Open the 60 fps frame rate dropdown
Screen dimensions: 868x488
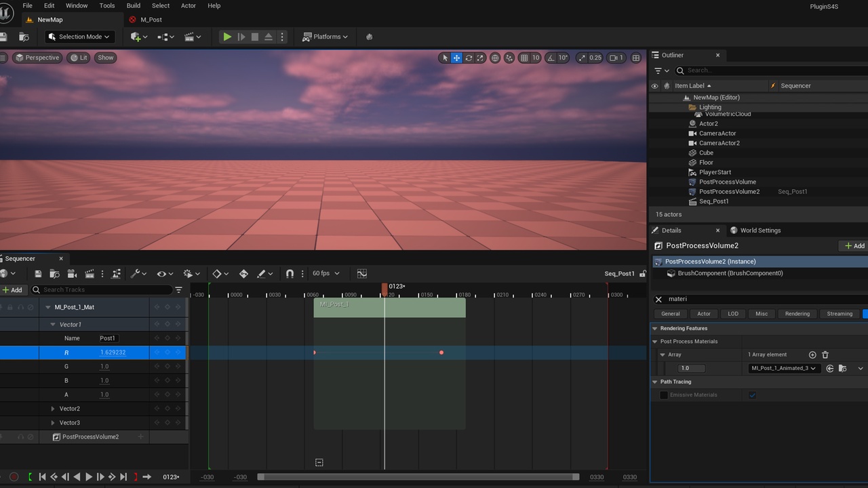tap(326, 274)
